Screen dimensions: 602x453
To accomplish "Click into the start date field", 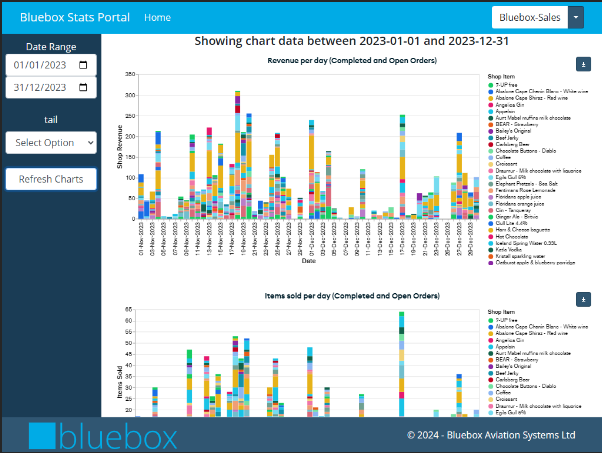I will (x=40, y=65).
